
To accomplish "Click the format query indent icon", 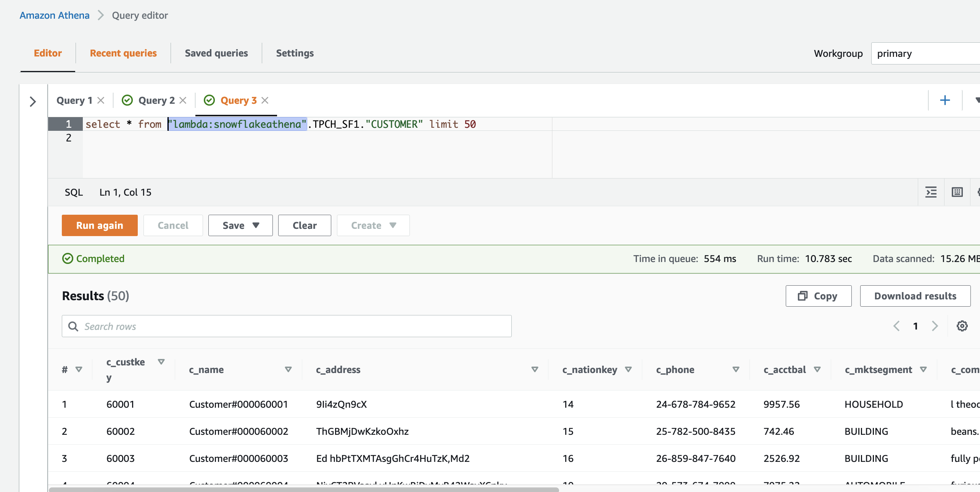I will point(931,192).
